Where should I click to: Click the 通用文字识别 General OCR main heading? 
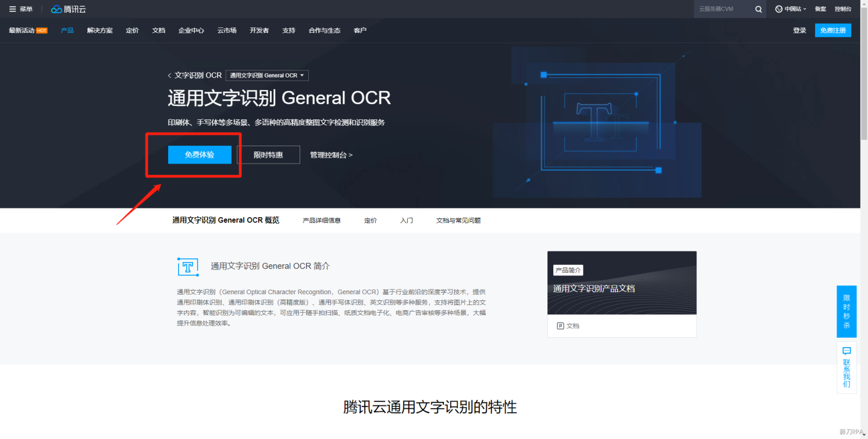279,98
